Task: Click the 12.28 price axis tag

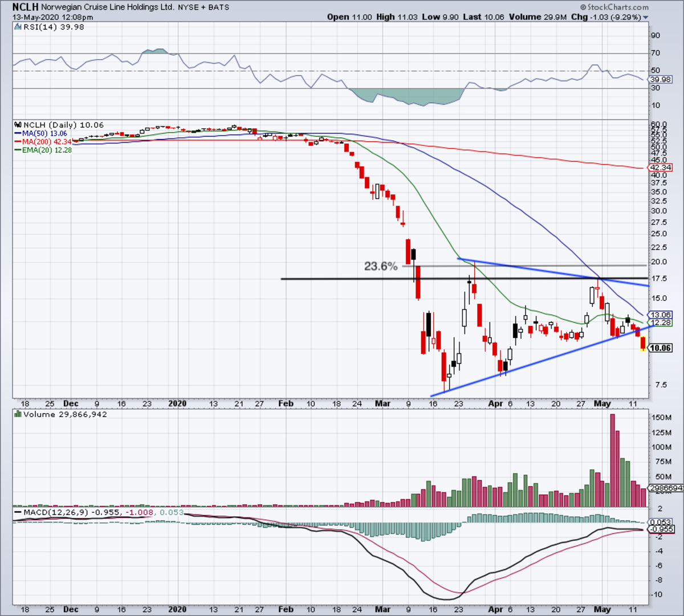Action: click(661, 323)
